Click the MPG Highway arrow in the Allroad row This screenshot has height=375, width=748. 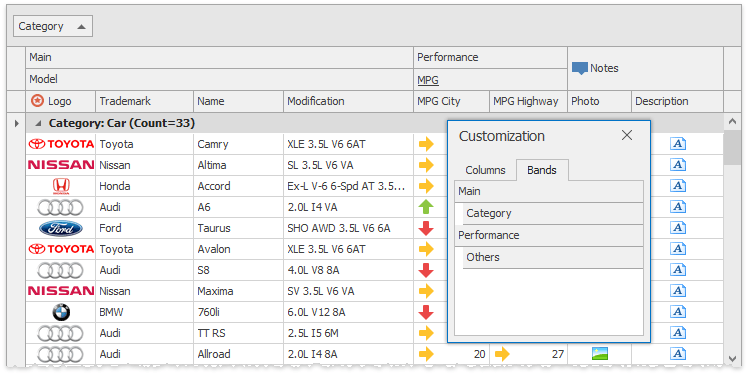502,354
